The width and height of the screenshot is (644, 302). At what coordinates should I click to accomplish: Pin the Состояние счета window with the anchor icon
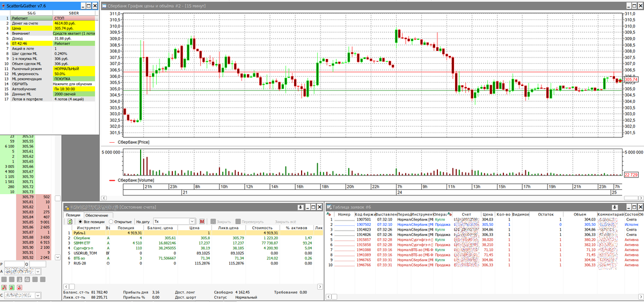[x=301, y=207]
